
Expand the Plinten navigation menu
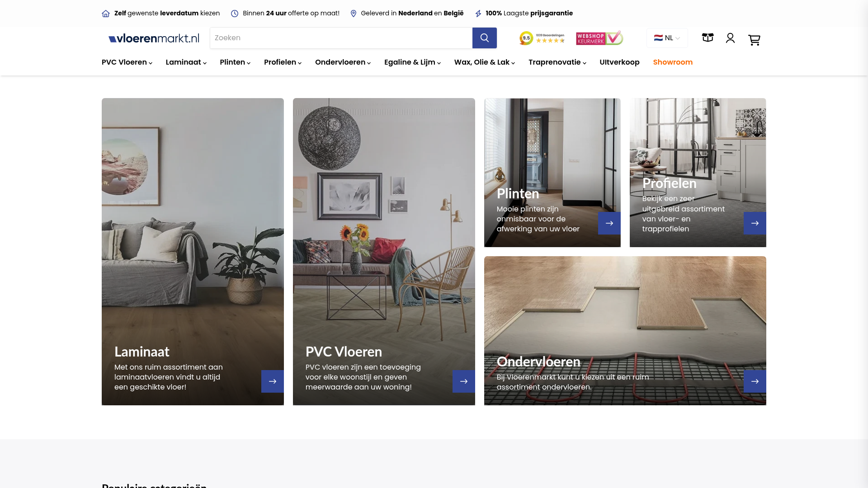(235, 62)
